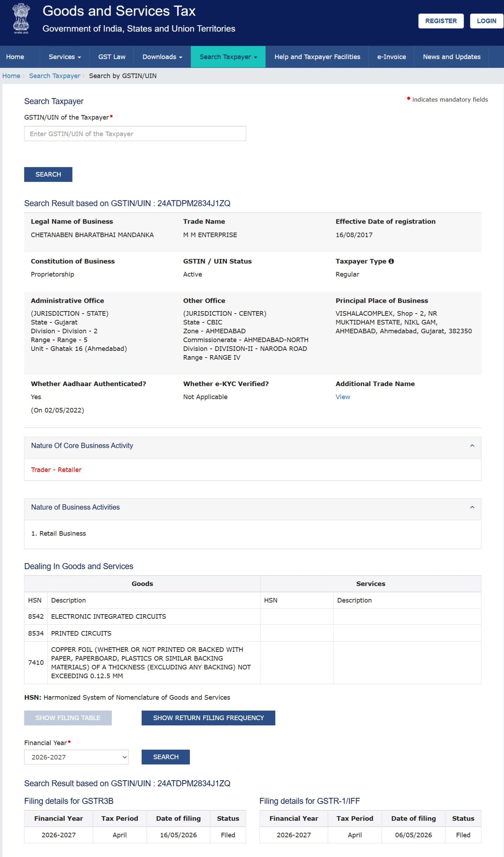The height and width of the screenshot is (857, 504).
Task: Click Aadhaar date '(On 02/05/2022)'
Action: (x=57, y=410)
